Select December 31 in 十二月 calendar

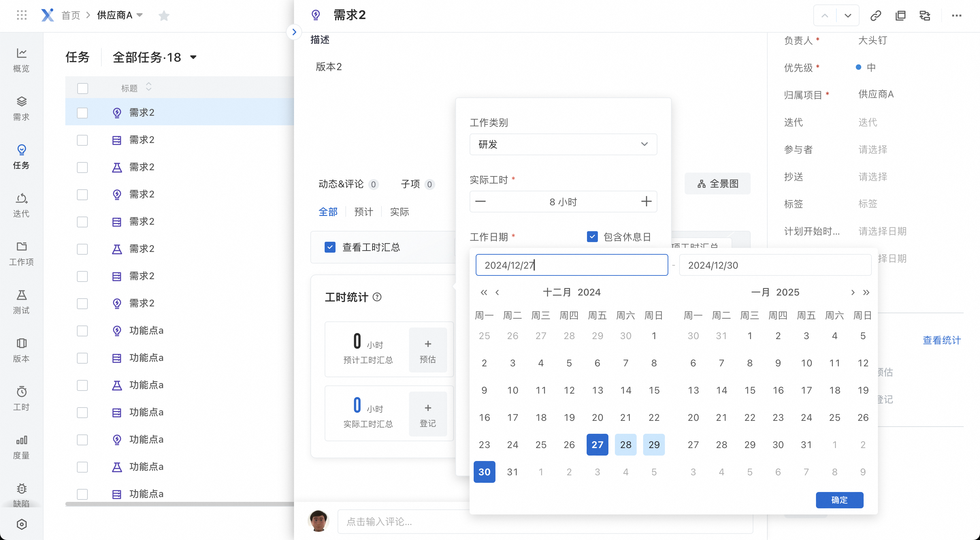tap(512, 472)
